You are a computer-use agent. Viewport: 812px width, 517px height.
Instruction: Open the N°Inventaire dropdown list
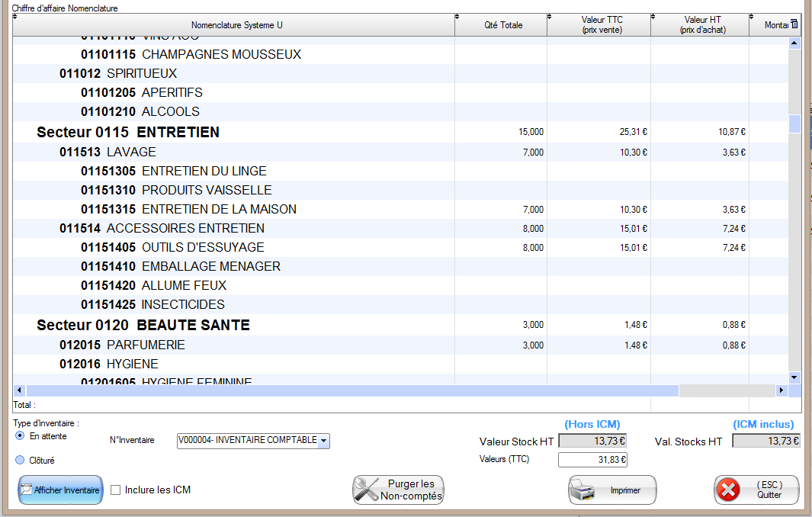click(x=324, y=441)
